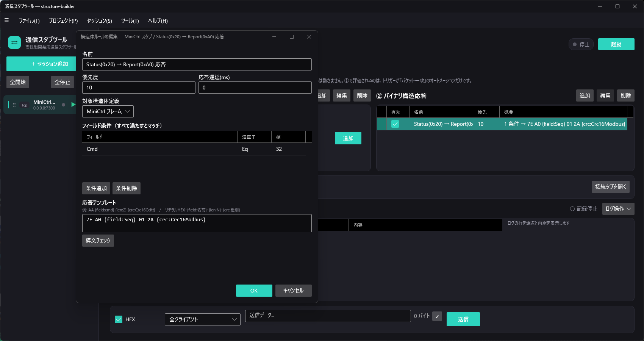Maximize the rule edit dialog

(292, 37)
